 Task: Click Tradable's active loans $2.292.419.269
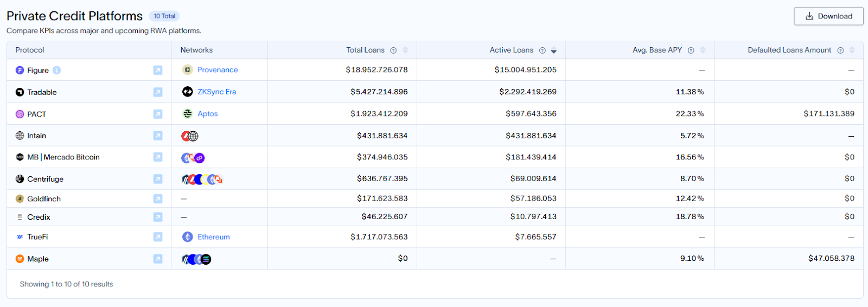(x=528, y=92)
